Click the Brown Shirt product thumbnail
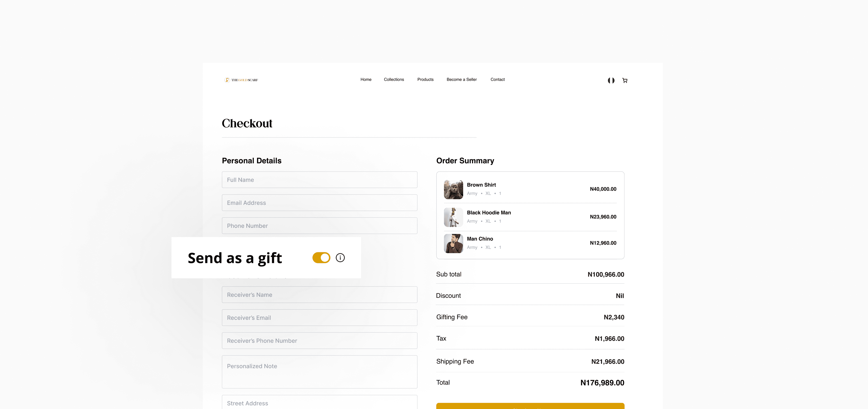Screen dimensions: 868x409 click(x=453, y=189)
